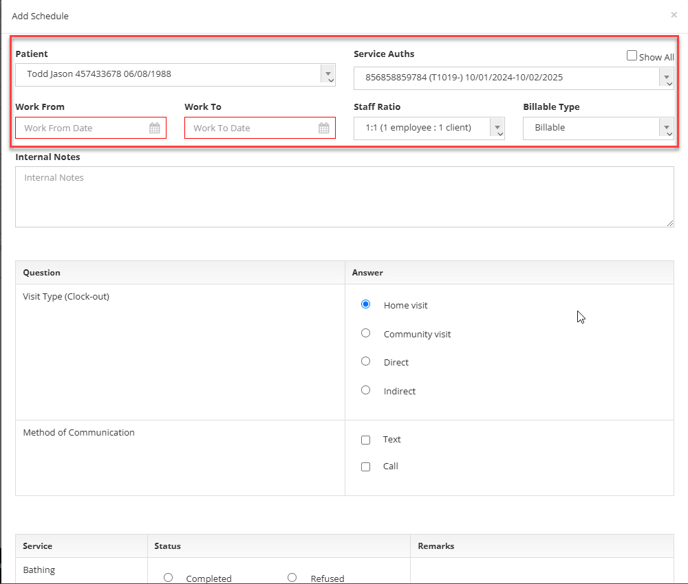Click the Home visit label text
This screenshot has height=584, width=688.
pos(405,305)
